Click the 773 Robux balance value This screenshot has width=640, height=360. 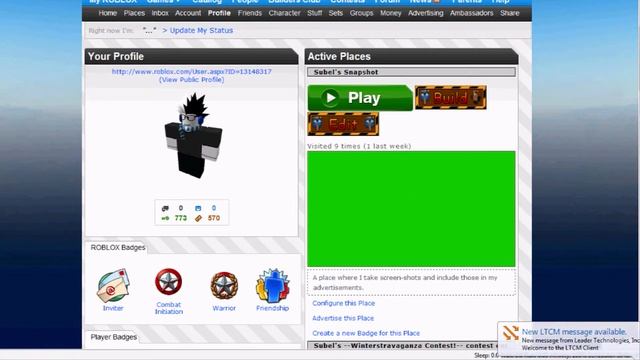pyautogui.click(x=180, y=218)
